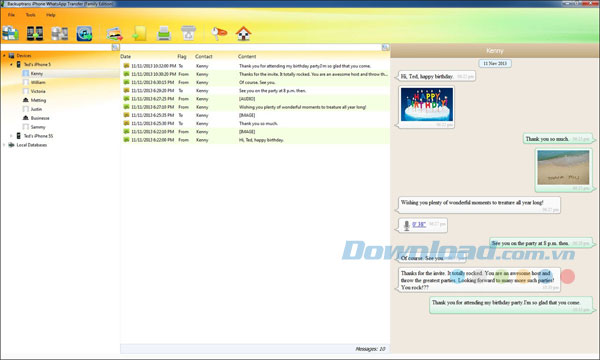This screenshot has height=360, width=600.
Task: Collapse the Devices tree node
Action: (x=4, y=55)
